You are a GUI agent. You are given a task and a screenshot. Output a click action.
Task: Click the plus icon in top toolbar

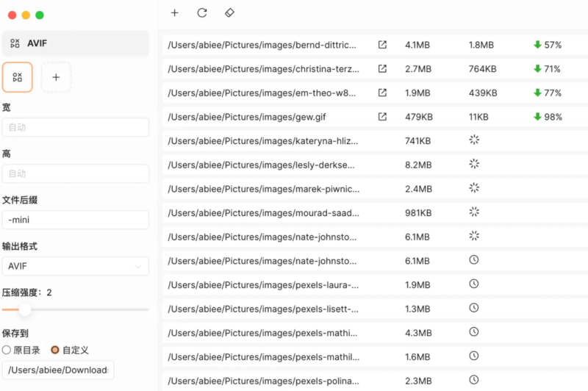point(174,12)
